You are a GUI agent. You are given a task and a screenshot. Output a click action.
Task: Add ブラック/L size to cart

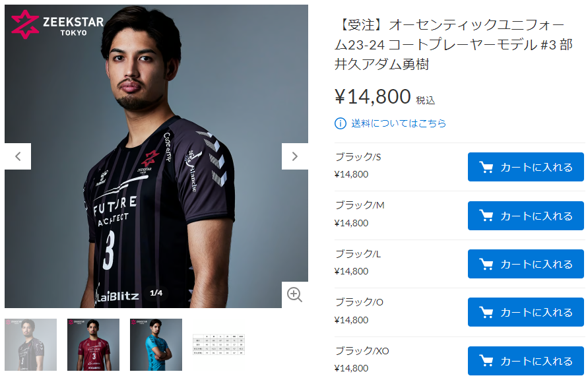click(x=526, y=264)
